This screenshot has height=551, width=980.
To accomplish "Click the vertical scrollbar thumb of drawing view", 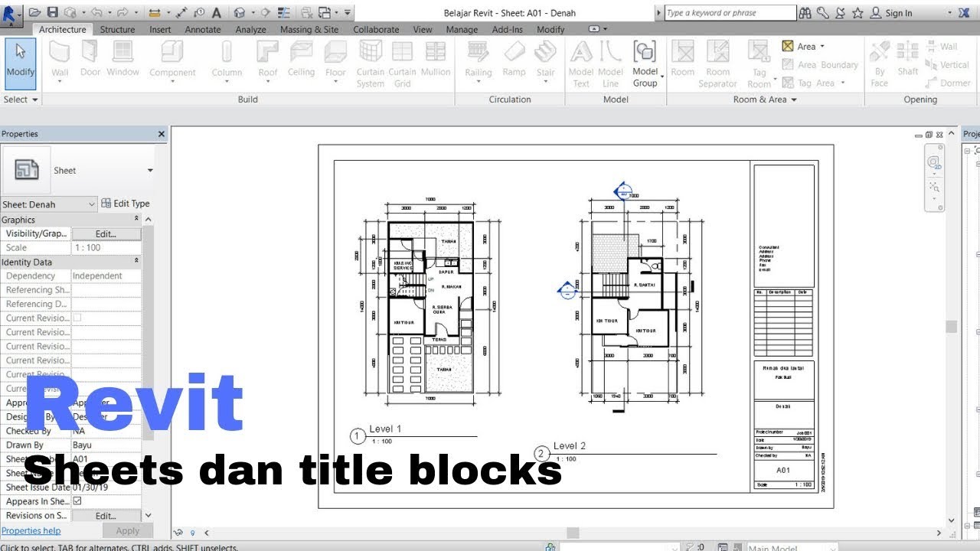I will pyautogui.click(x=952, y=327).
